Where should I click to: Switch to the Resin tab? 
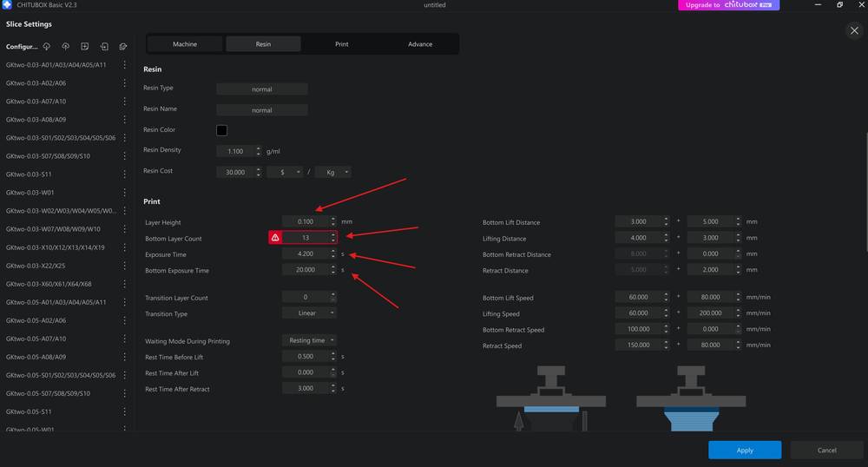coord(264,44)
